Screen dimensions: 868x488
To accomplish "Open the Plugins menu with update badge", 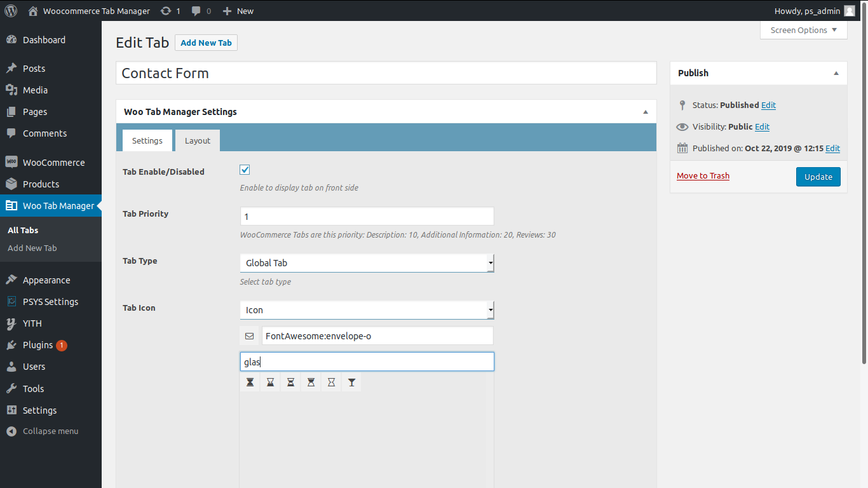I will pyautogui.click(x=38, y=345).
